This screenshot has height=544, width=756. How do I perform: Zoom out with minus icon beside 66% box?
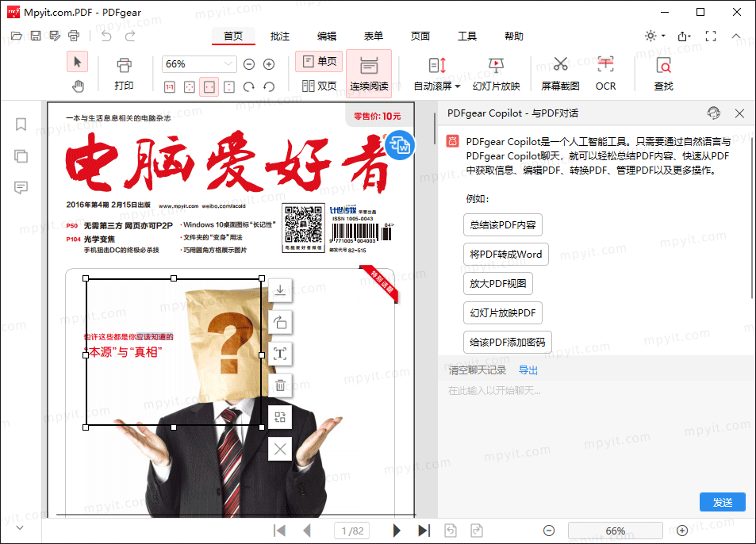249,64
